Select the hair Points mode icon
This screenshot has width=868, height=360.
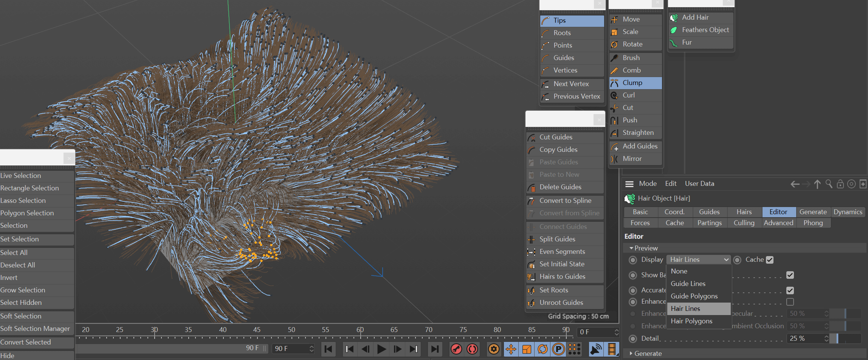click(x=546, y=45)
